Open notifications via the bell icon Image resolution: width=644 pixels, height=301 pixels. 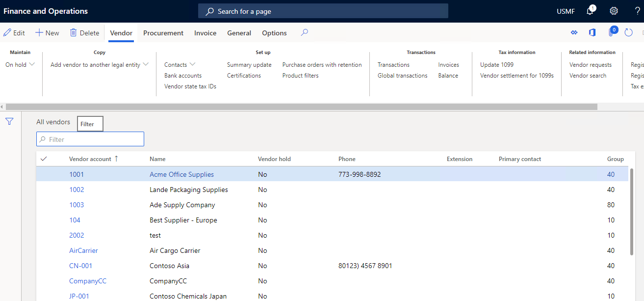[x=590, y=10]
